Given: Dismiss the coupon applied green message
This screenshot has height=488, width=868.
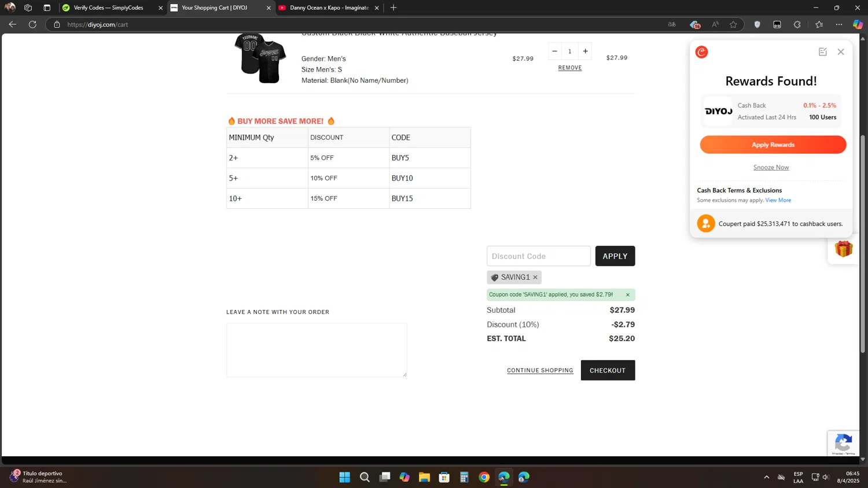Looking at the screenshot, I should pyautogui.click(x=627, y=295).
